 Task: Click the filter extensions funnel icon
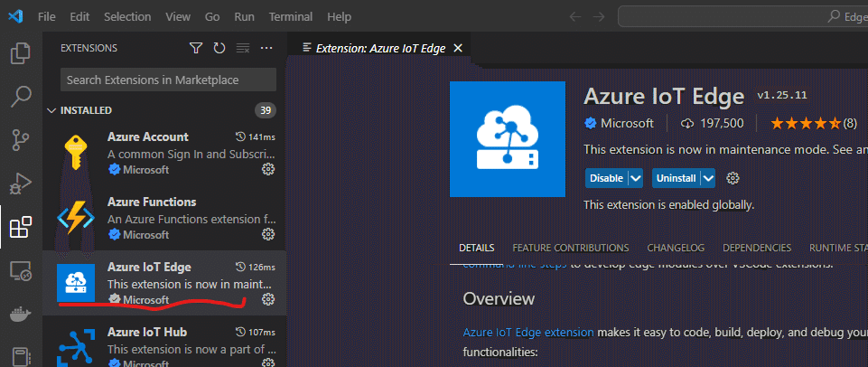[196, 48]
